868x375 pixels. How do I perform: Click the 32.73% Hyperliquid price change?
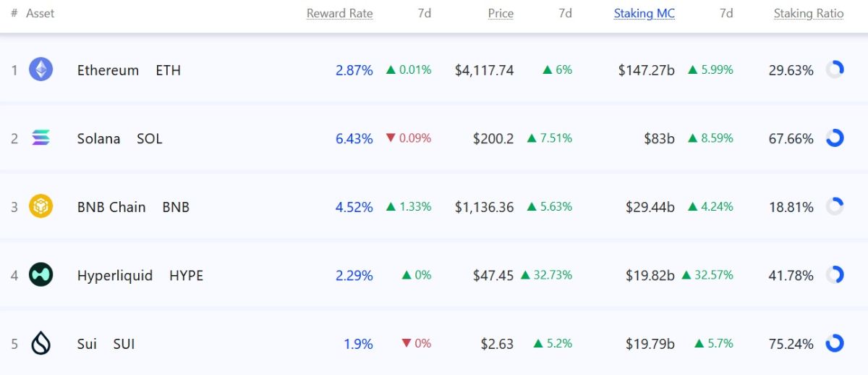pyautogui.click(x=546, y=275)
